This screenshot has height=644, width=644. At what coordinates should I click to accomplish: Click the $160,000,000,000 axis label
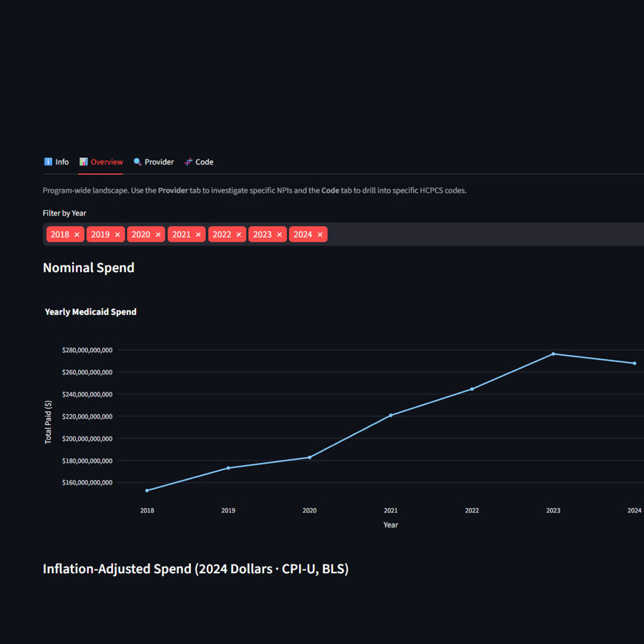[87, 482]
